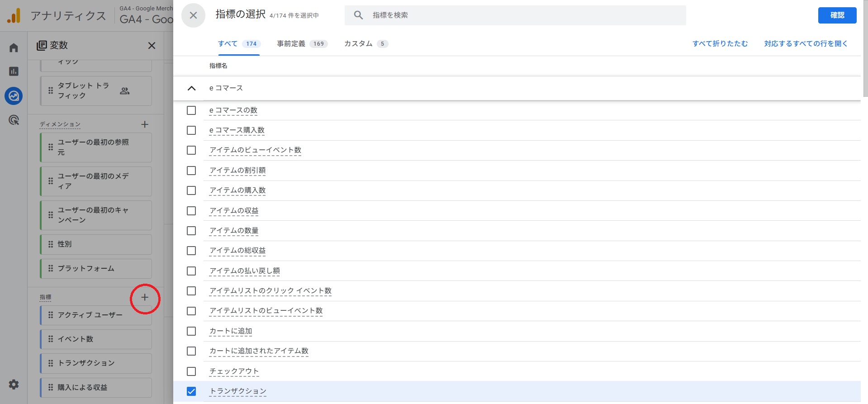868x404 pixels.
Task: Select the 購入による収益 metric chip
Action: (96, 388)
